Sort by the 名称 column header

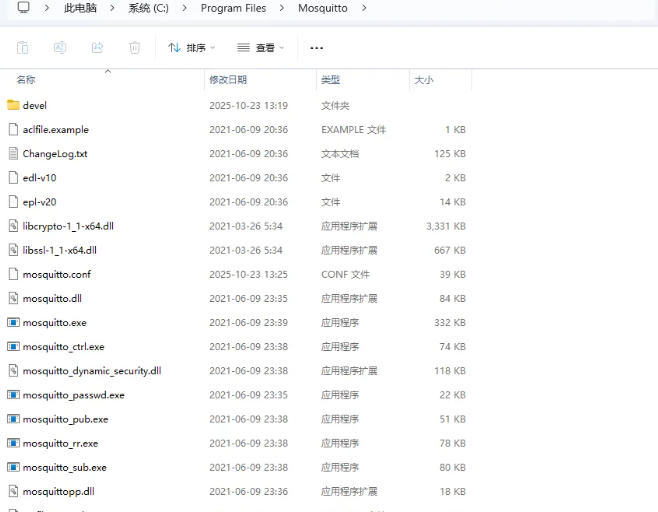tap(26, 79)
